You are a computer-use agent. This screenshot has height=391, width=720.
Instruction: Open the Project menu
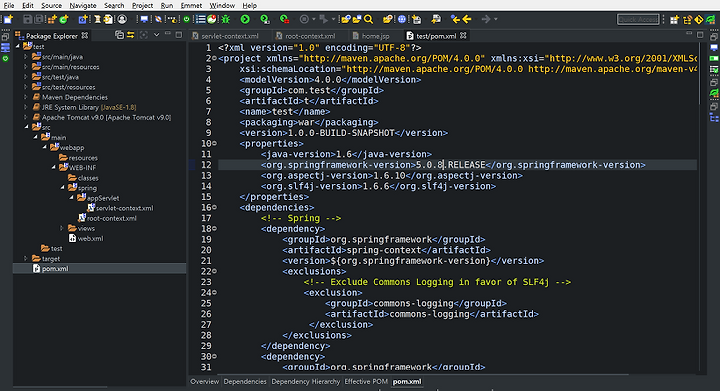point(142,6)
